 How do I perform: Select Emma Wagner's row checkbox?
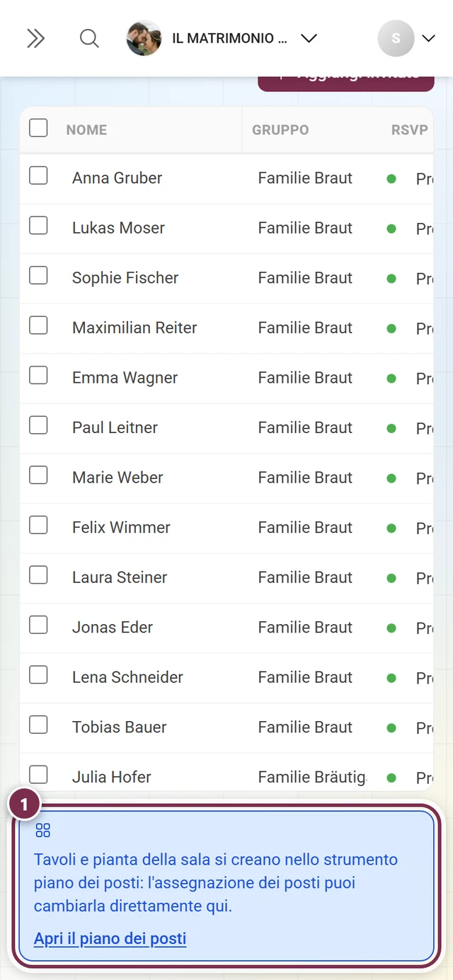[38, 375]
